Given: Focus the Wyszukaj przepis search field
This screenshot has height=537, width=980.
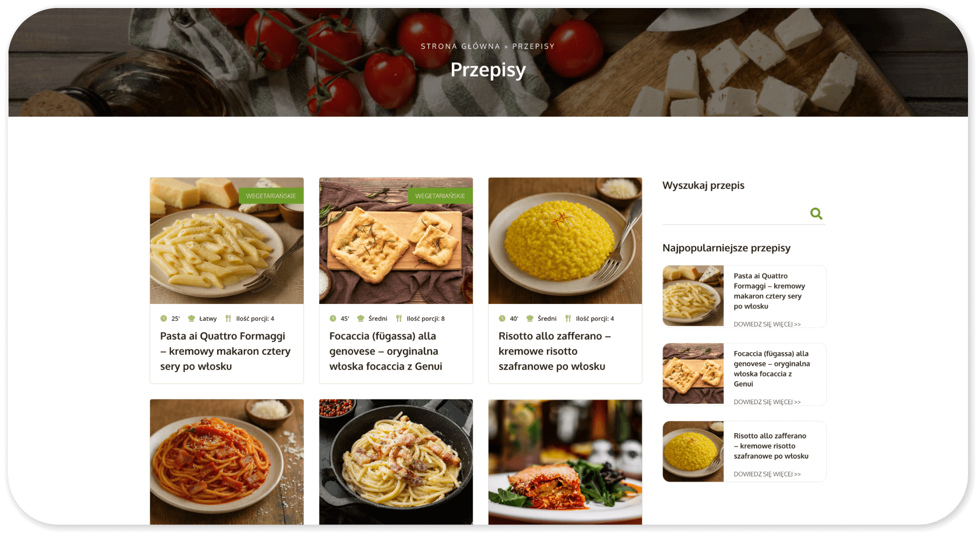Looking at the screenshot, I should pyautogui.click(x=735, y=214).
